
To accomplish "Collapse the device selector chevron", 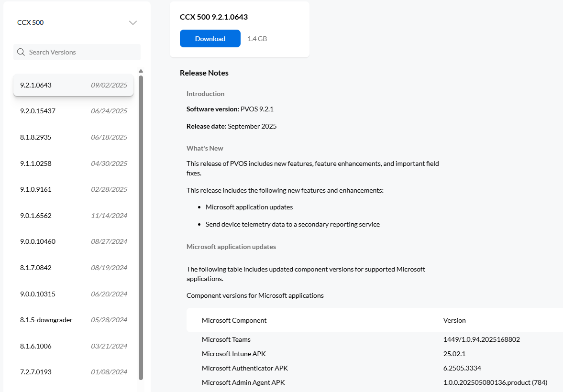I will [132, 22].
